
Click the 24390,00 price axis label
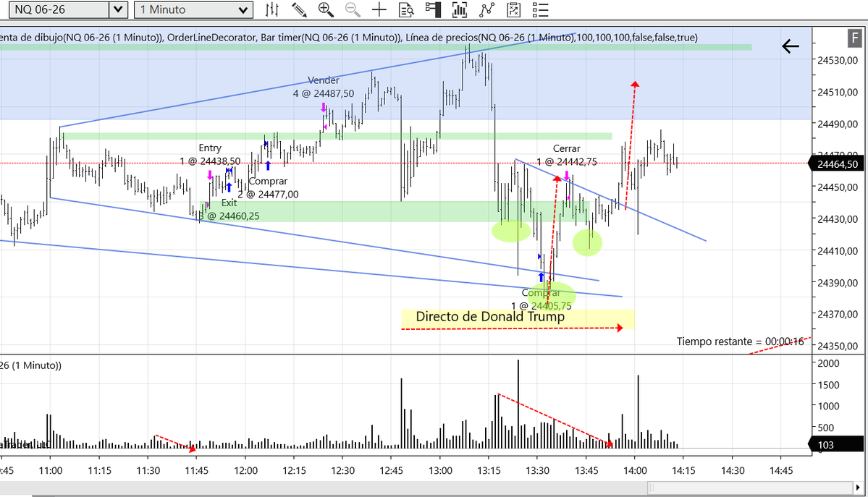[838, 283]
